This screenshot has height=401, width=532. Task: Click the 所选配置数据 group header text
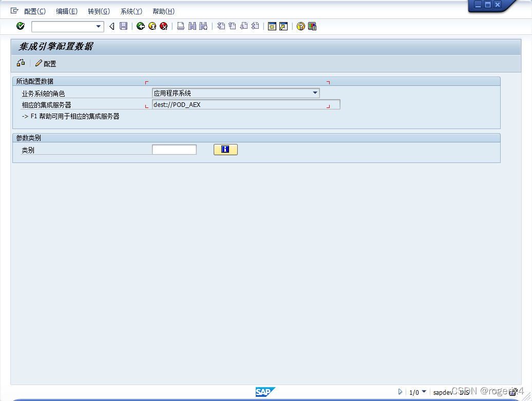pos(34,82)
